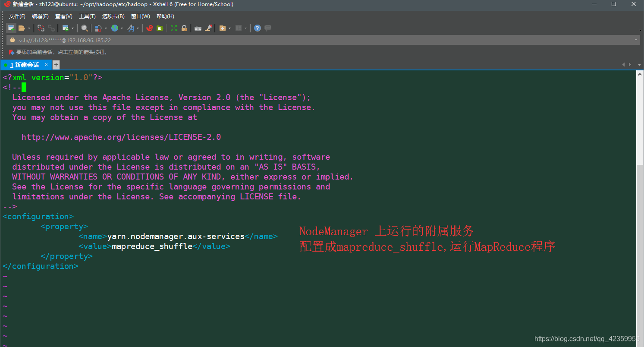Click the ssh address bar field
Screen dimensions: 644x347
coord(323,40)
